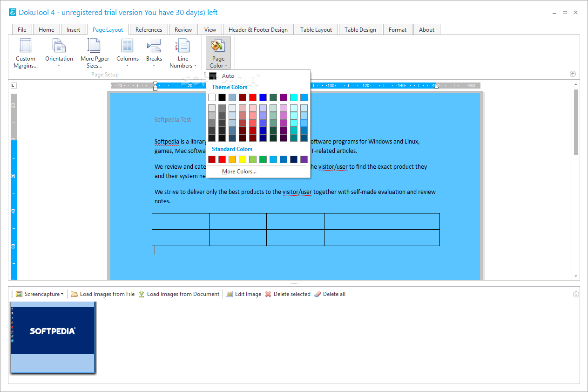588x392 pixels.
Task: Select the Softpedia screenshot thumbnail
Action: coord(53,337)
